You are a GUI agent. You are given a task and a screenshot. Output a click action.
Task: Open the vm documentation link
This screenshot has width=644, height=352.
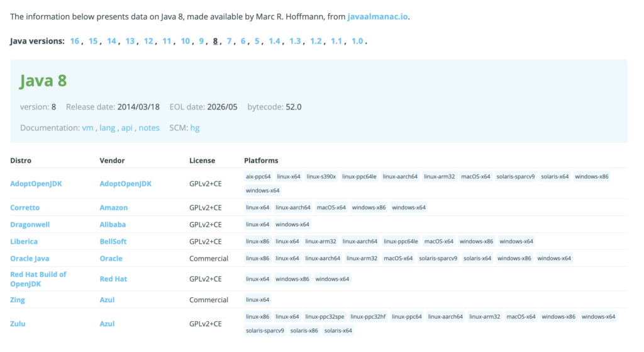click(x=87, y=128)
